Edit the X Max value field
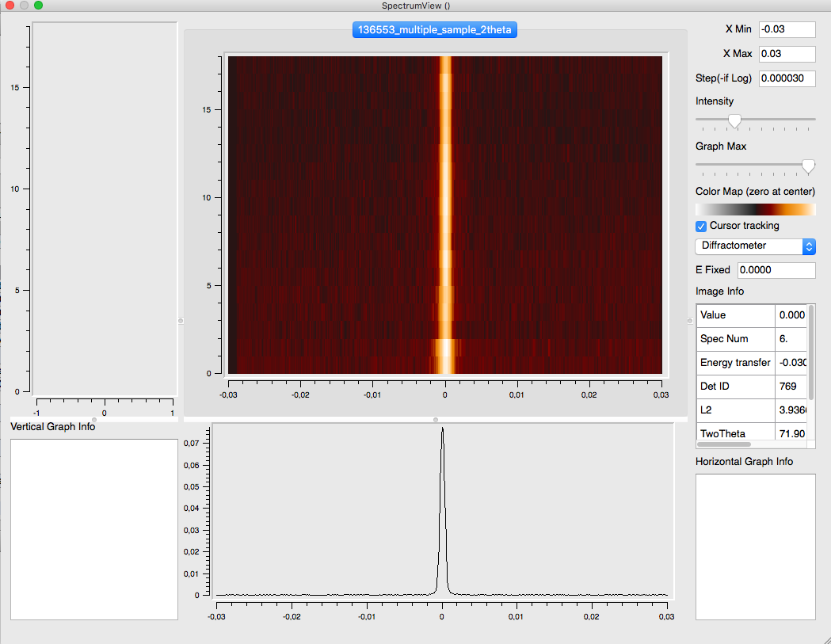 pos(787,53)
